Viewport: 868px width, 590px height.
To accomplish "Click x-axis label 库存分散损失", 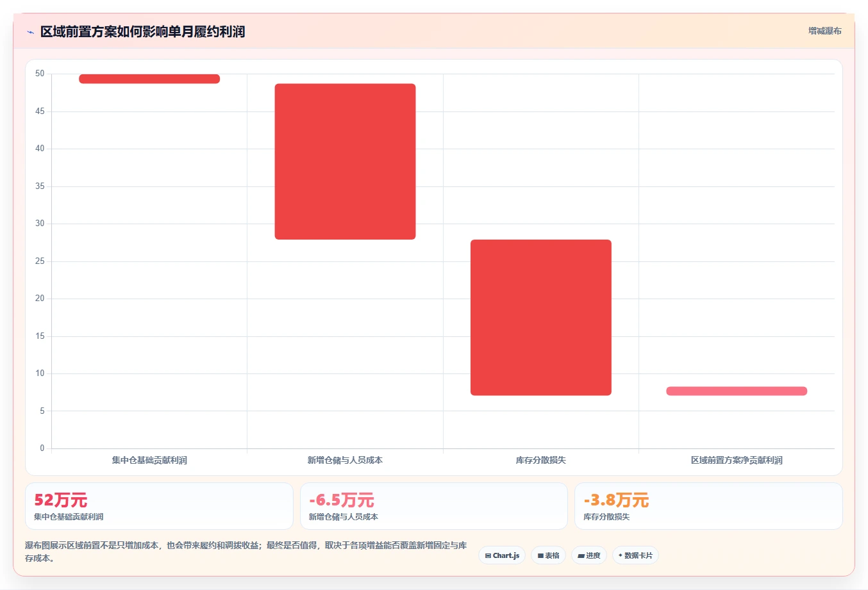I will click(x=541, y=460).
